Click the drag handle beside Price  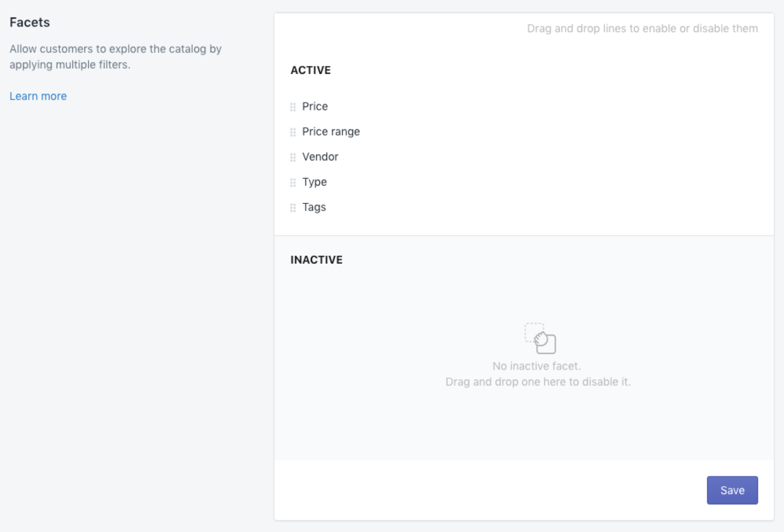293,107
